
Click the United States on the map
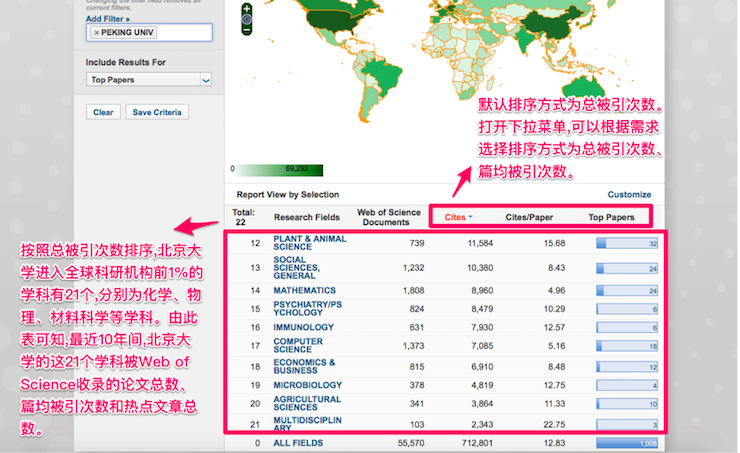point(333,20)
